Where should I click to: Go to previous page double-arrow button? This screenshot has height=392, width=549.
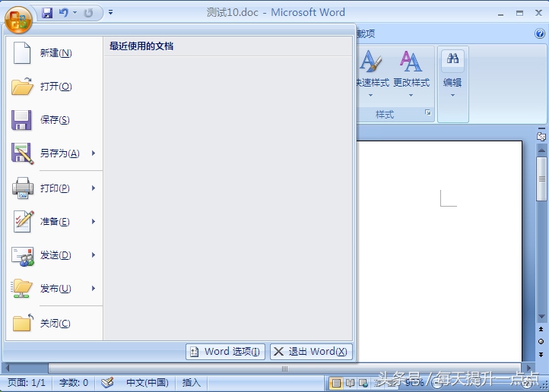[x=541, y=329]
